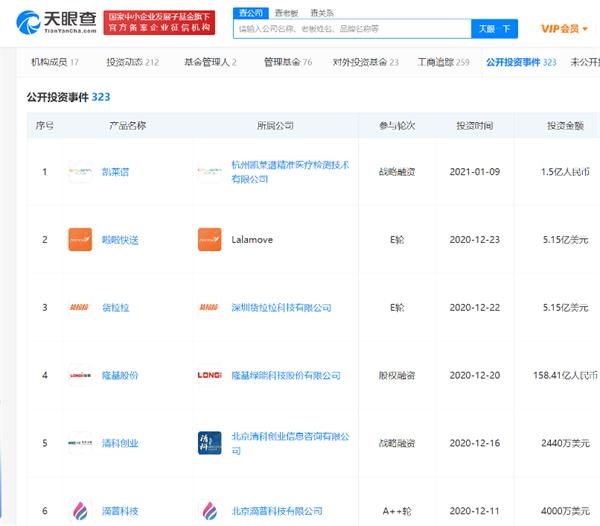Open the 啦啦快送 product link

(120, 240)
